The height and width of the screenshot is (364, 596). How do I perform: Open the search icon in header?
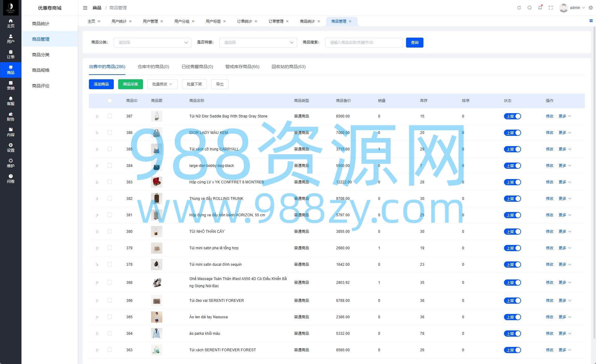click(529, 8)
